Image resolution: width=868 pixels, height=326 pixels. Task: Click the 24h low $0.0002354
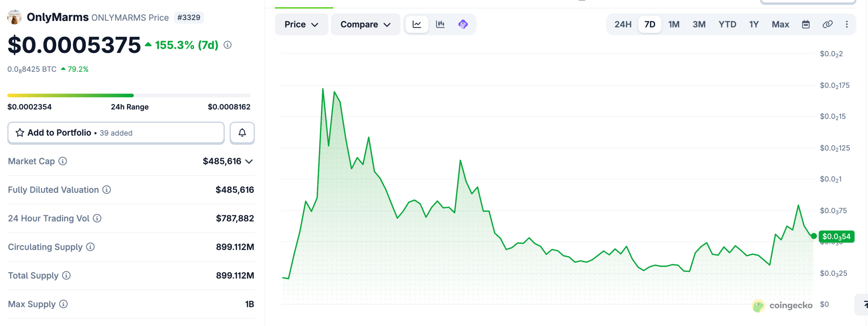29,107
